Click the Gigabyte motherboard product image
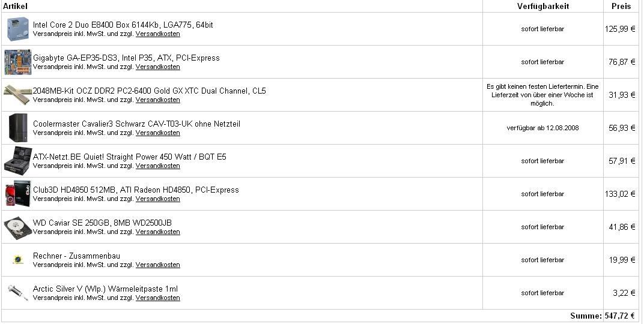This screenshot has width=644, height=324. tap(18, 62)
